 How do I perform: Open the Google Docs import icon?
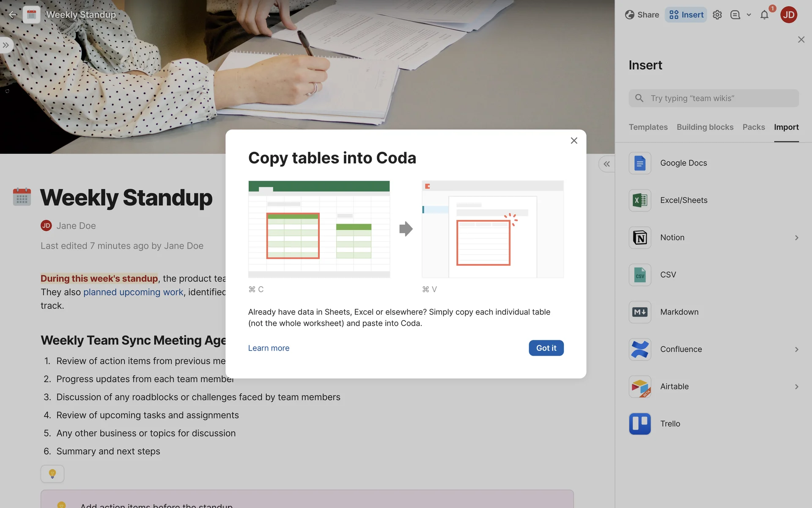(639, 163)
